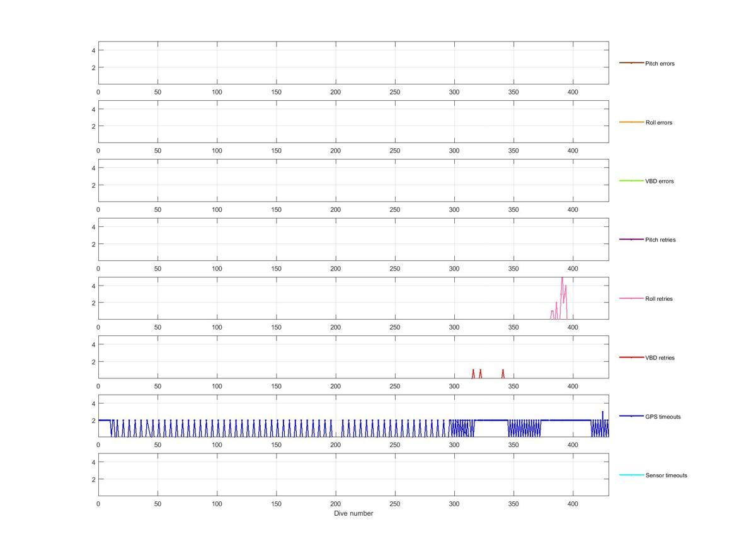Screen dimensions: 756x558
Task: Click the Pitch errors legend label
Action: pos(660,64)
